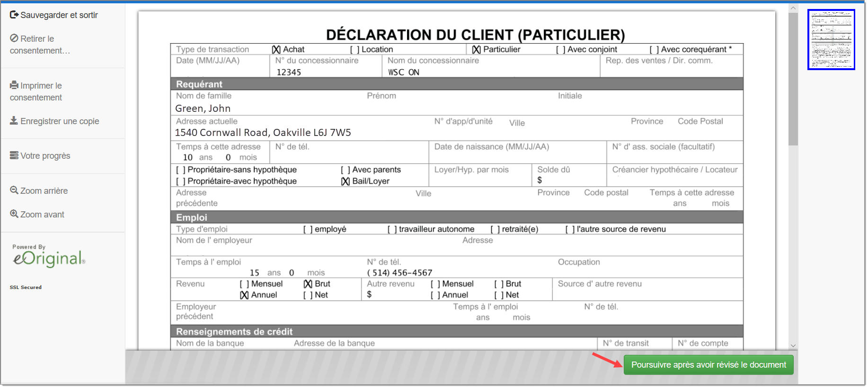Viewport: 868px width, 388px height.
Task: Click the Occupation field
Action: 648,267
